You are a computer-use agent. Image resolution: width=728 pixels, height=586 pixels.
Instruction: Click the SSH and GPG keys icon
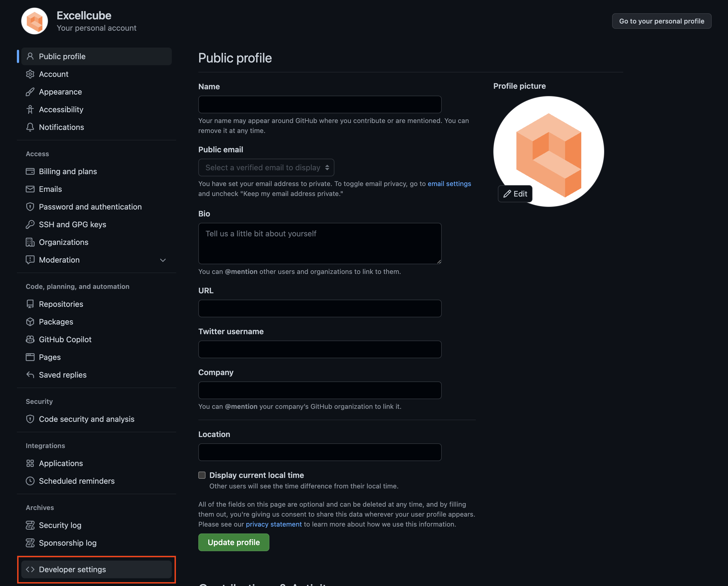pos(30,224)
